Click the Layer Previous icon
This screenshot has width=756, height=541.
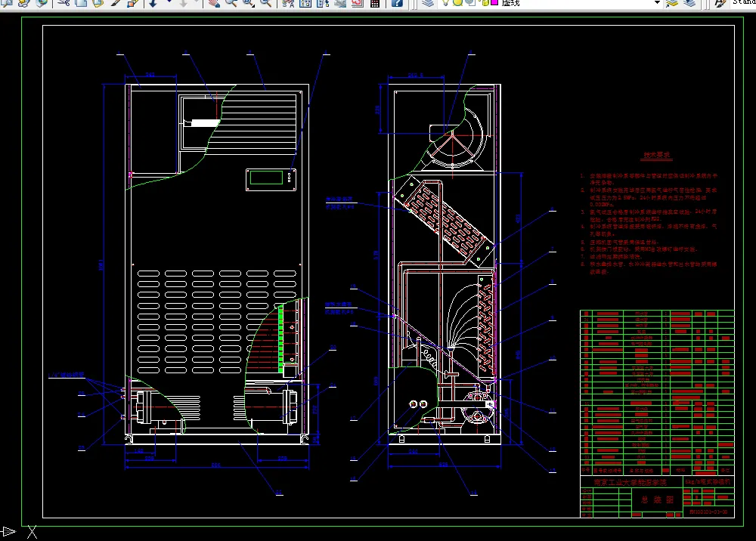(689, 2)
